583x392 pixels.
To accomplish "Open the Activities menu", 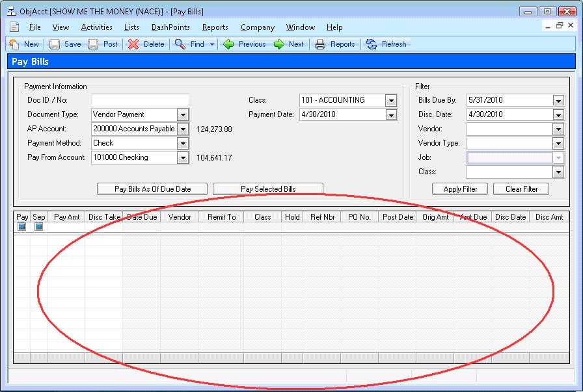I will tap(96, 27).
